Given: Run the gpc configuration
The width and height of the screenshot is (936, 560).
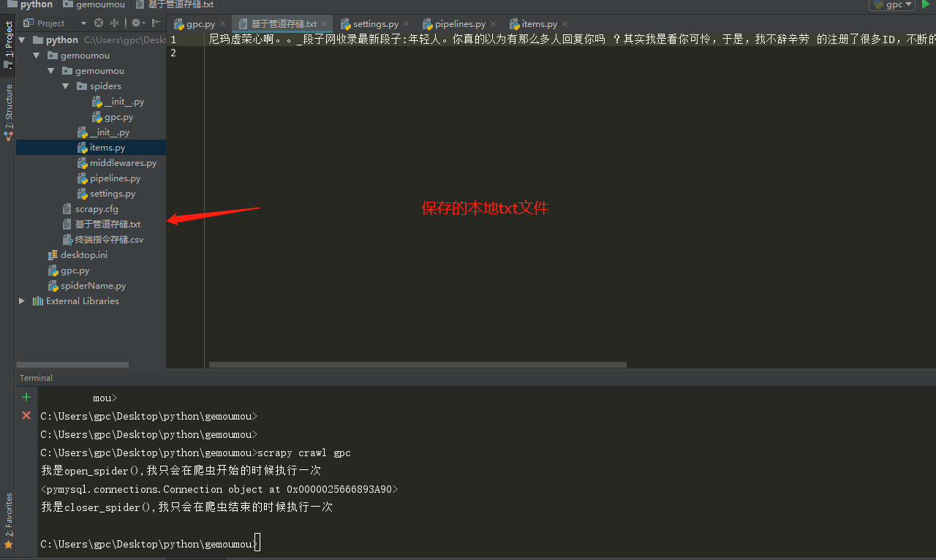Looking at the screenshot, I should pyautogui.click(x=926, y=4).
